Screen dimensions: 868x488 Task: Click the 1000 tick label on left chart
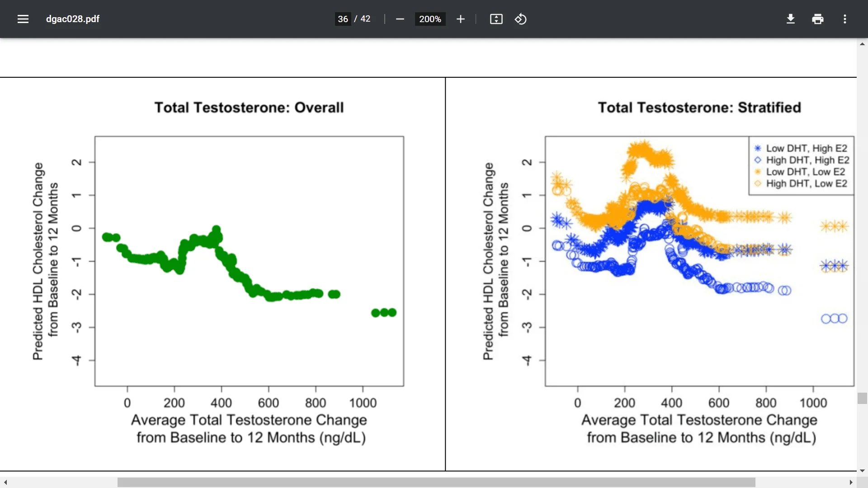pyautogui.click(x=363, y=403)
